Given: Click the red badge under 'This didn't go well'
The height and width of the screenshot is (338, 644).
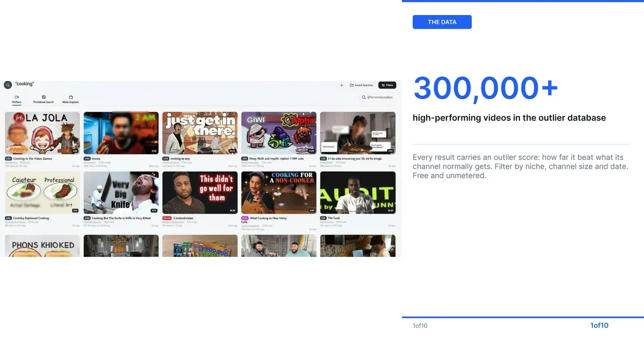Looking at the screenshot, I should [x=167, y=218].
